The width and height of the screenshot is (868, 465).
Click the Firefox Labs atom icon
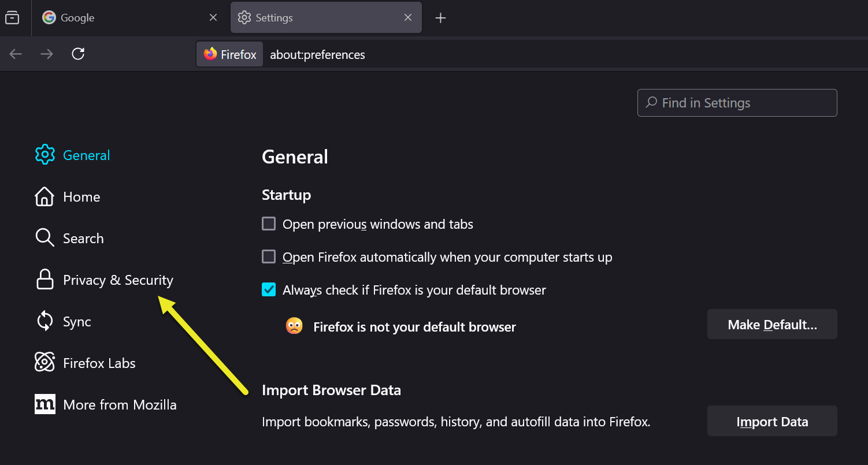(x=44, y=363)
